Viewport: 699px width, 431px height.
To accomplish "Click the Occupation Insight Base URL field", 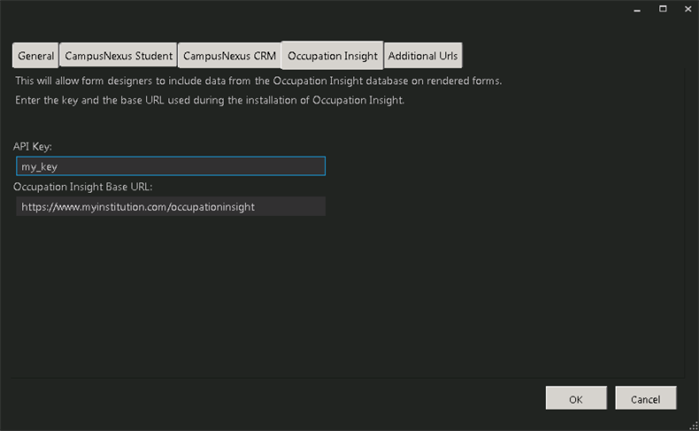I will pos(171,207).
